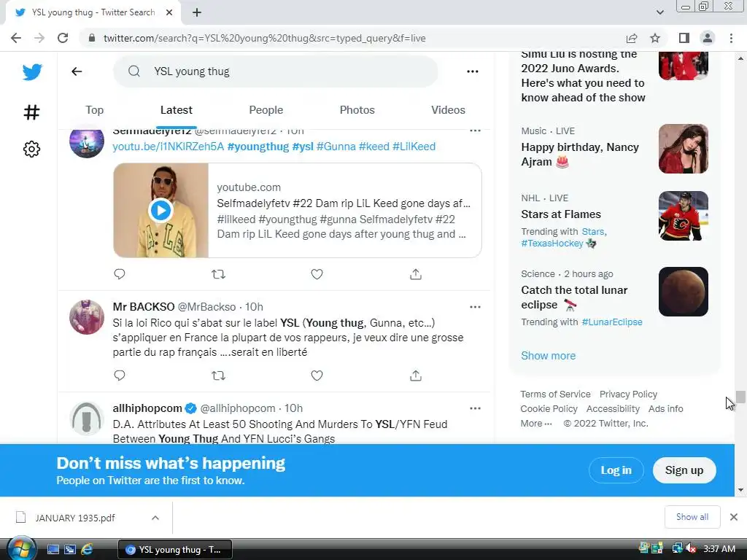The image size is (747, 560).
Task: Open more options on Selfmadelyfe12 tweet
Action: point(475,131)
